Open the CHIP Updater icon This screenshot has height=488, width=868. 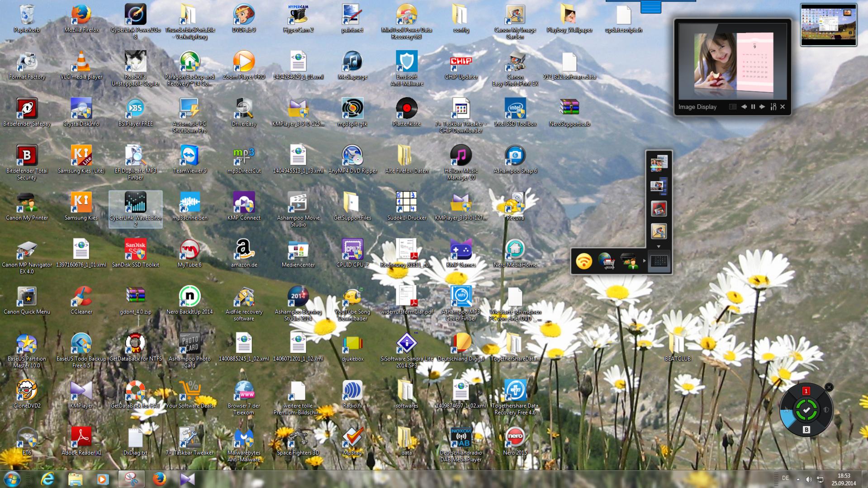tap(461, 66)
